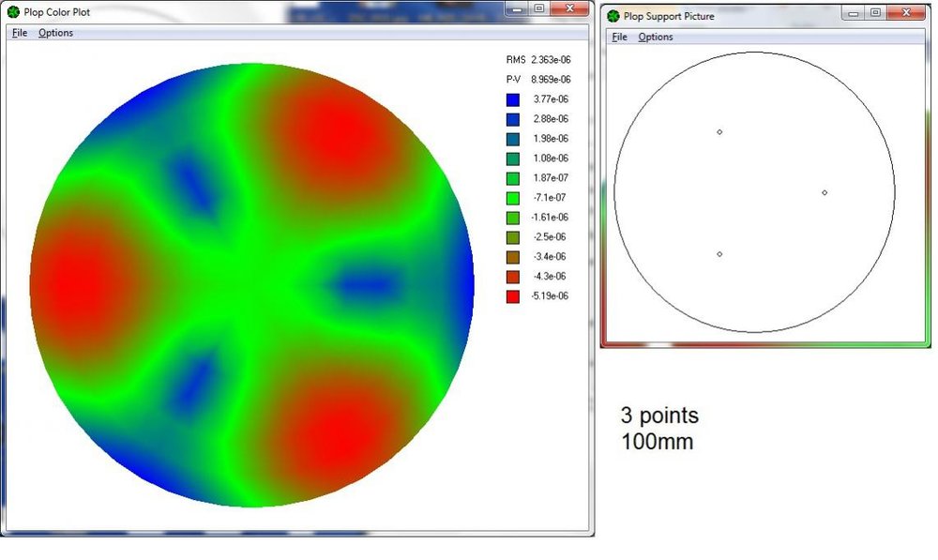The image size is (938, 560).
Task: Click the '100mm' caption text
Action: click(657, 442)
